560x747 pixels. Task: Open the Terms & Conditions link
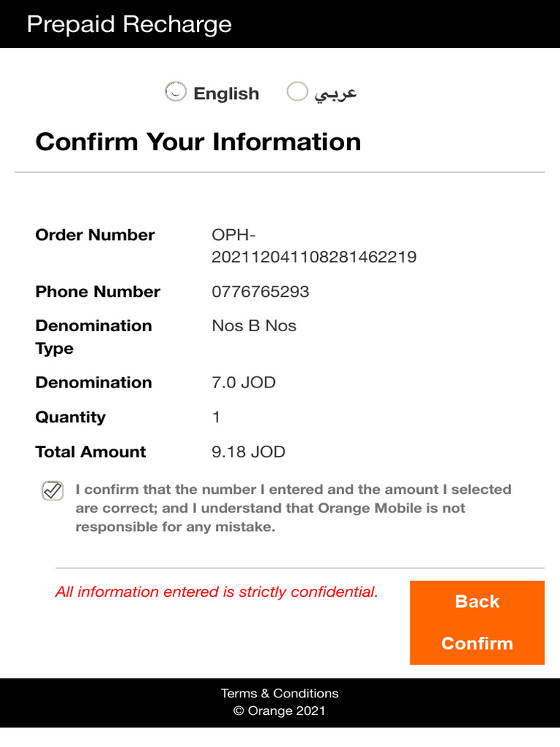(279, 693)
